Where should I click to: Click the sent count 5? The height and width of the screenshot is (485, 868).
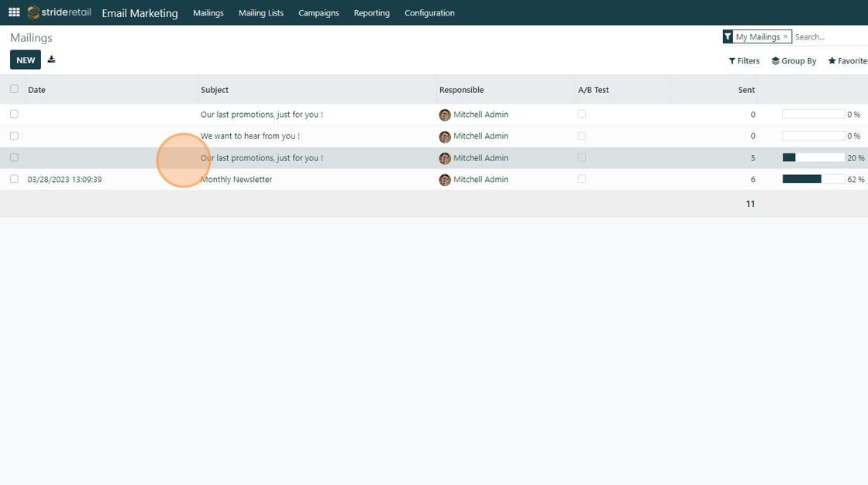[x=753, y=158]
